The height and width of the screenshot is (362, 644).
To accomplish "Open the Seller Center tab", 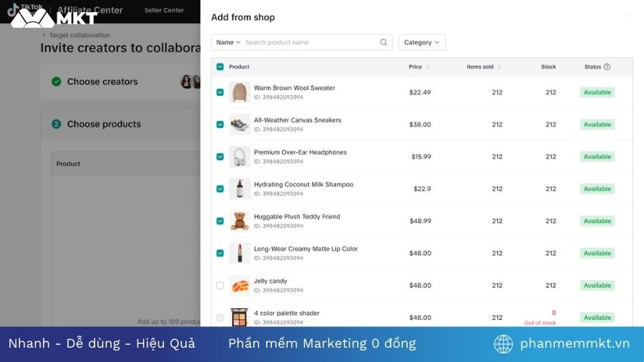I will coord(164,11).
